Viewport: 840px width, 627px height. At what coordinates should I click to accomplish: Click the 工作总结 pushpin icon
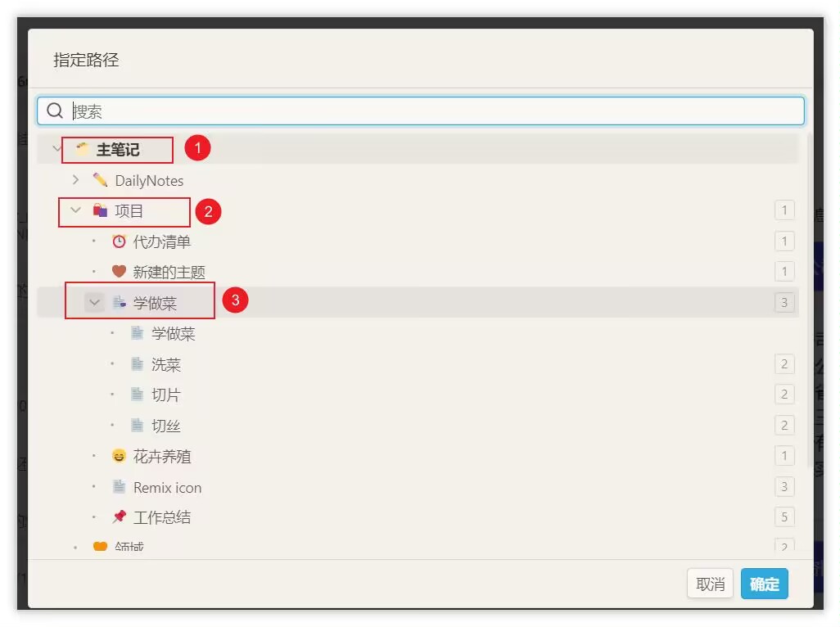coord(119,516)
